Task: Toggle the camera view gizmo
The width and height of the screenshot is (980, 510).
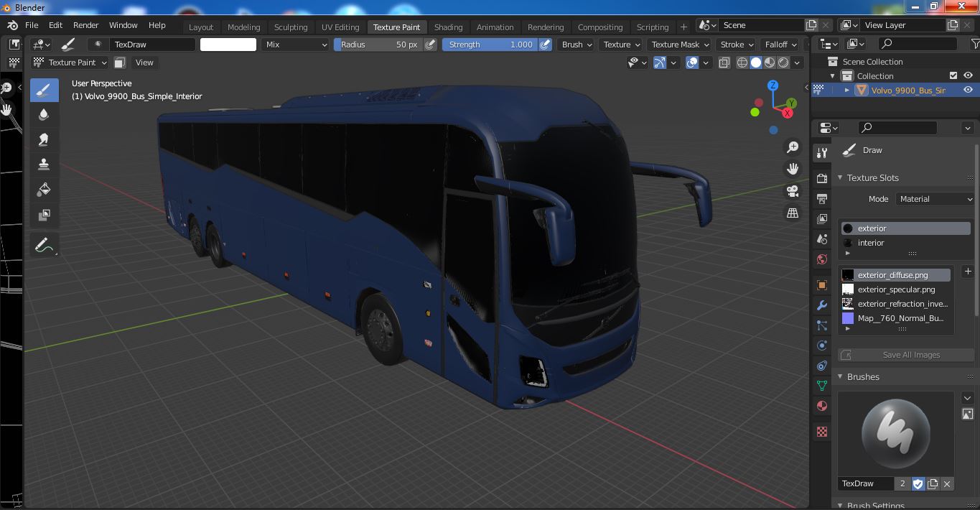Action: 793,191
